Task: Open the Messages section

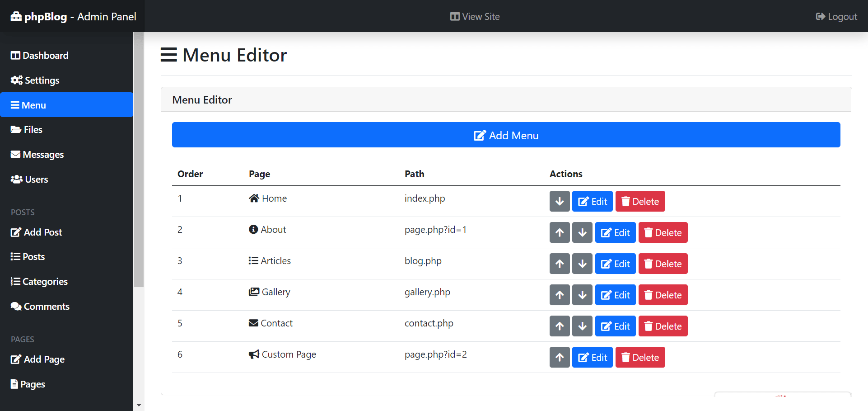Action: 37,155
